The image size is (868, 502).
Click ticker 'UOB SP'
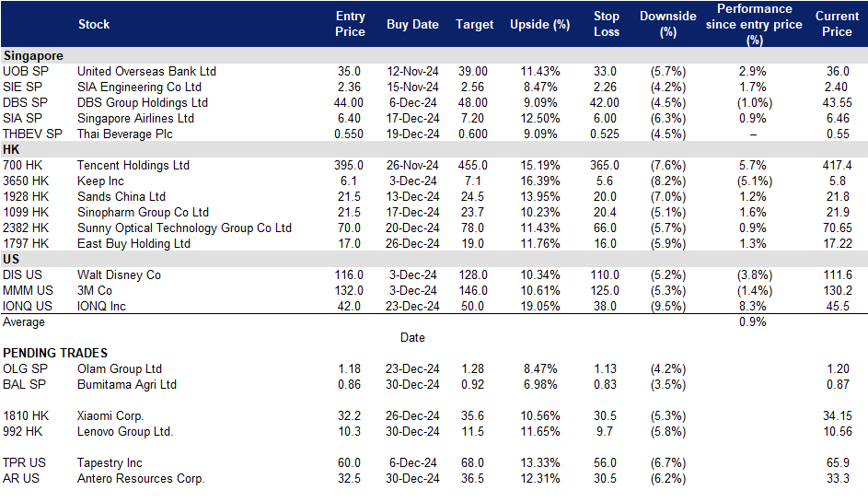(26, 72)
